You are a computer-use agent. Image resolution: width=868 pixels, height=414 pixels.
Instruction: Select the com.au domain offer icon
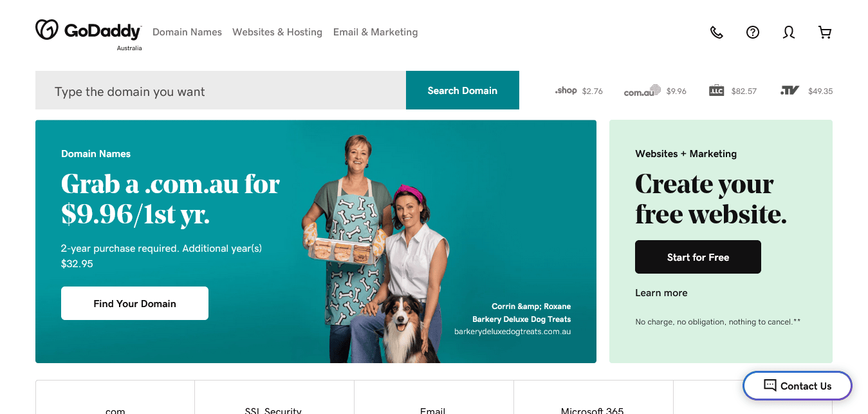(x=642, y=91)
